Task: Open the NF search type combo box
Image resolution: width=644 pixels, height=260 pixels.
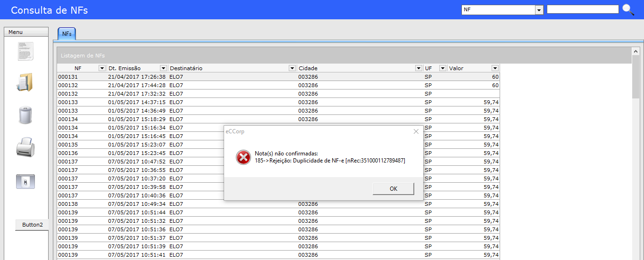Action: point(539,10)
